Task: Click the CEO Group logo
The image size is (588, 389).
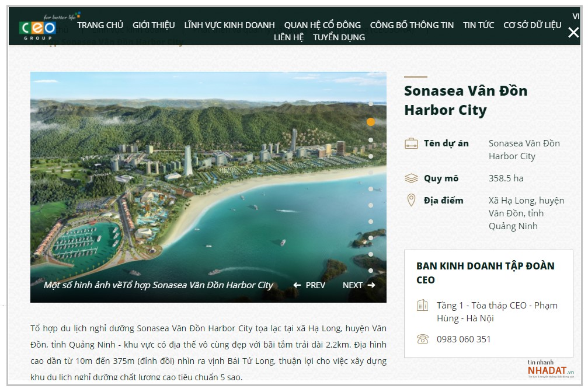Action: (x=39, y=27)
